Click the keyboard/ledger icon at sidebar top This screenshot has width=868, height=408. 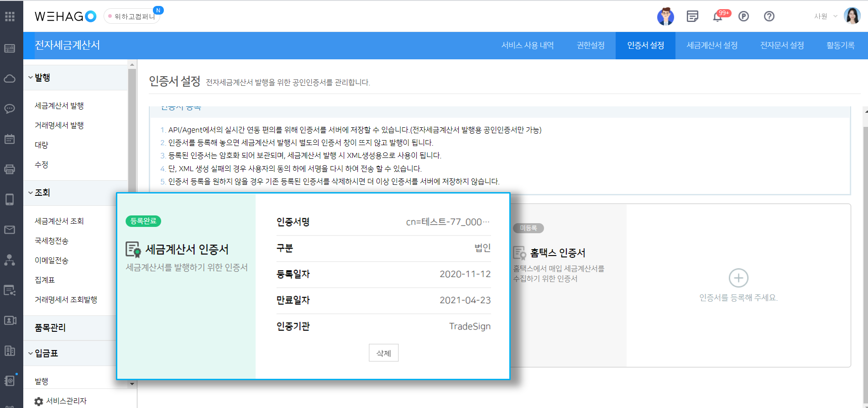[x=10, y=48]
